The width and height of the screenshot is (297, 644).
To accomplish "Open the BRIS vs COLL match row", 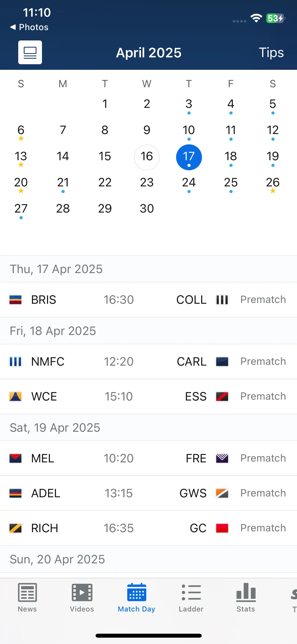I will click(x=148, y=300).
